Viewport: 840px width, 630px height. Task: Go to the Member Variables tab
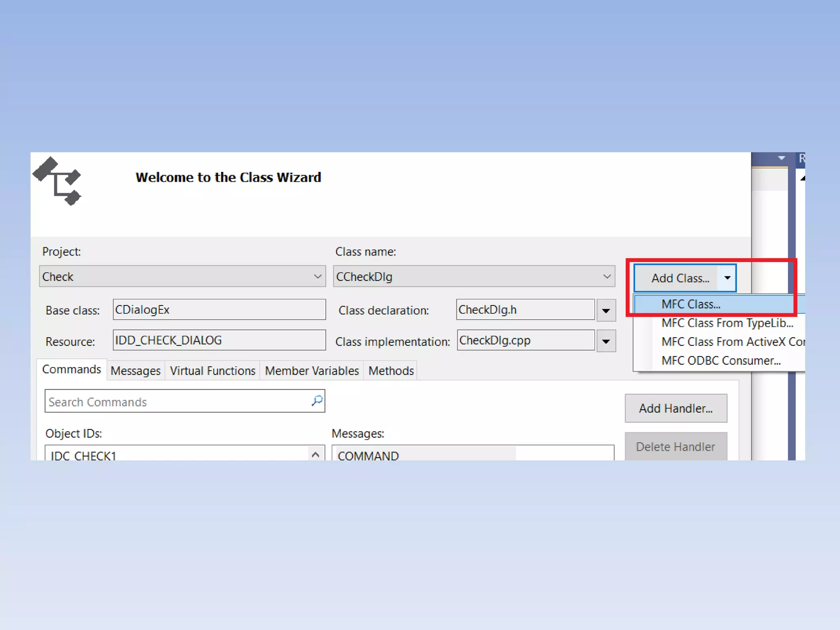(x=312, y=371)
